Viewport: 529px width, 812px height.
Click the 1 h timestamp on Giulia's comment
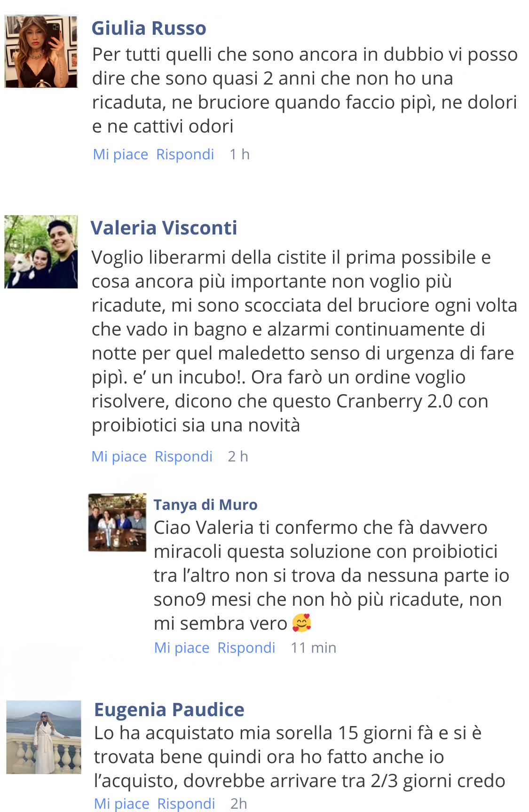239,154
